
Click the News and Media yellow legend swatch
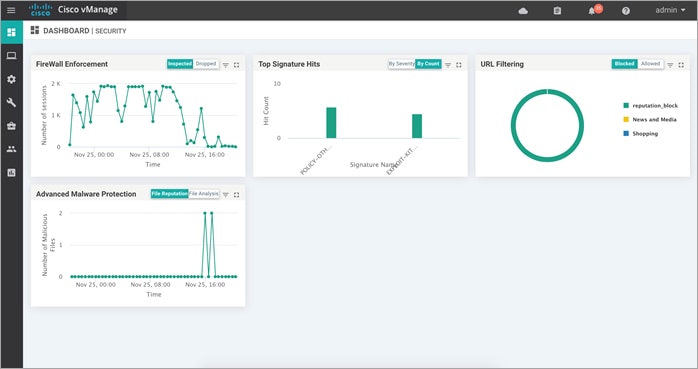626,119
